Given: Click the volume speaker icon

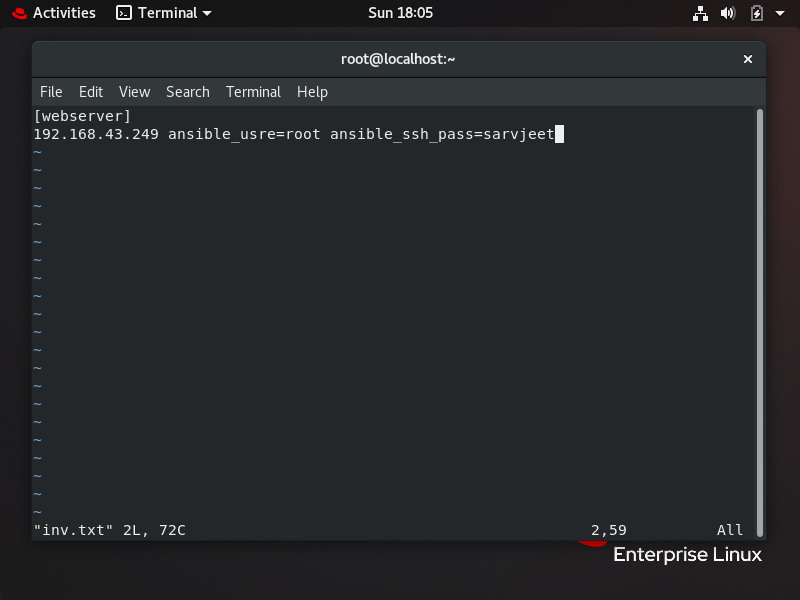Looking at the screenshot, I should [x=728, y=13].
